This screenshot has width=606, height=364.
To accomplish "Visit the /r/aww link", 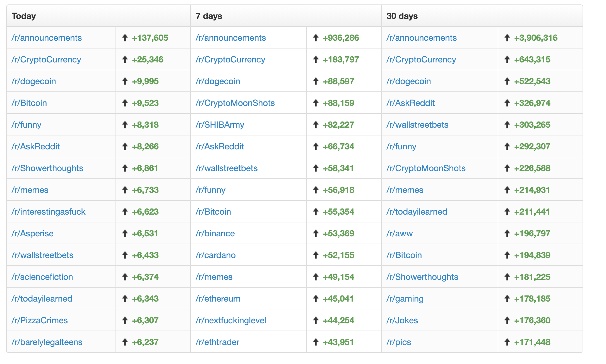I will (x=400, y=233).
